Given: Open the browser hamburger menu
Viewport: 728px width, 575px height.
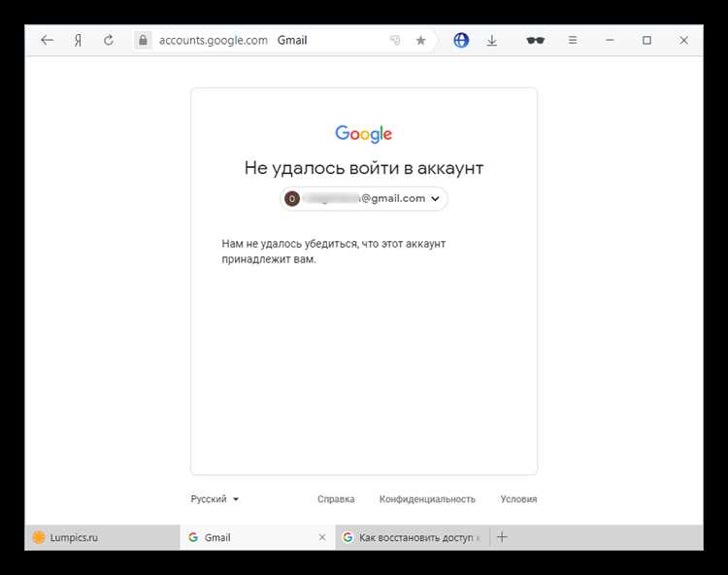Looking at the screenshot, I should pyautogui.click(x=573, y=41).
